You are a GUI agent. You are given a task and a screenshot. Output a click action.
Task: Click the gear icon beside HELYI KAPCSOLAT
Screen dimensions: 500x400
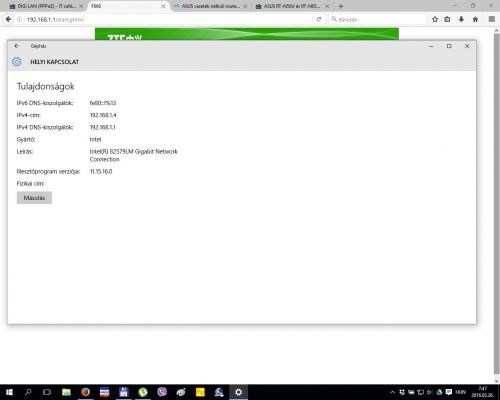pos(17,62)
